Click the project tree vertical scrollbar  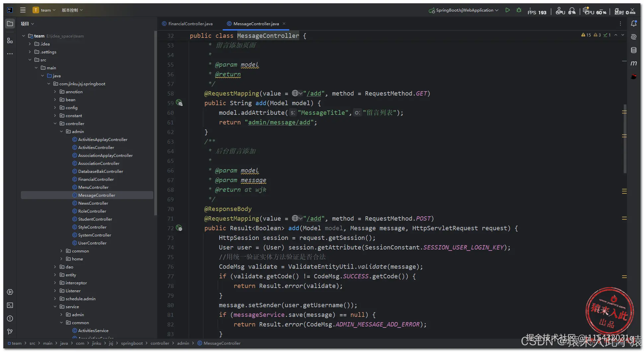[155, 123]
